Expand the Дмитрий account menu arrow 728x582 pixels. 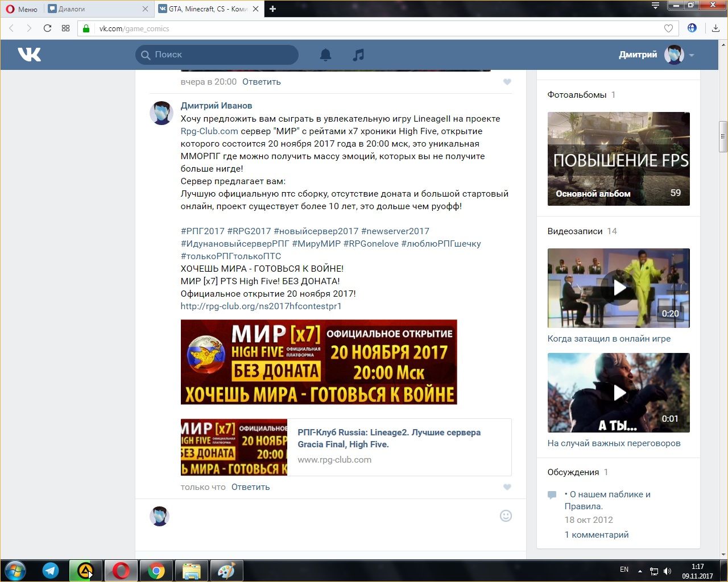(692, 55)
